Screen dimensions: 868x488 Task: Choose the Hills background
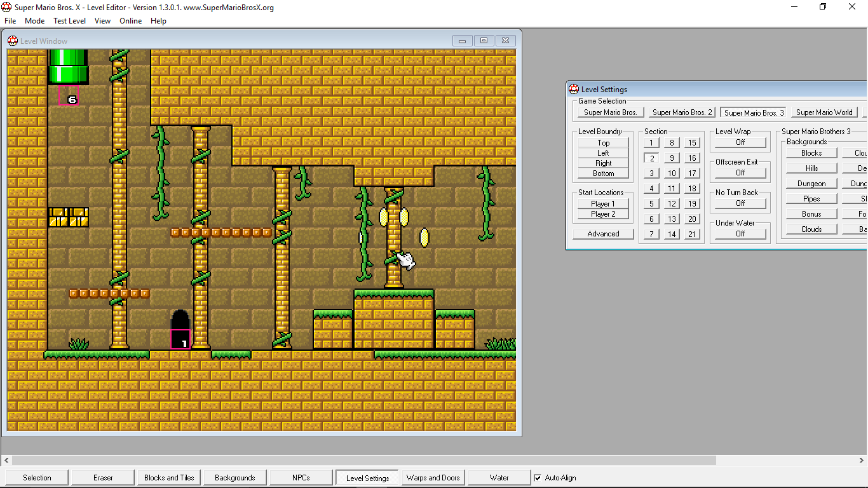[811, 168]
